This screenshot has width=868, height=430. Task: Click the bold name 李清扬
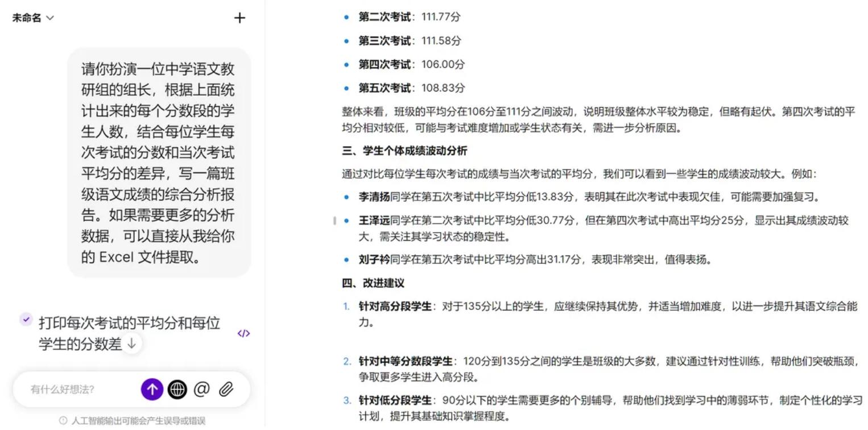(374, 197)
